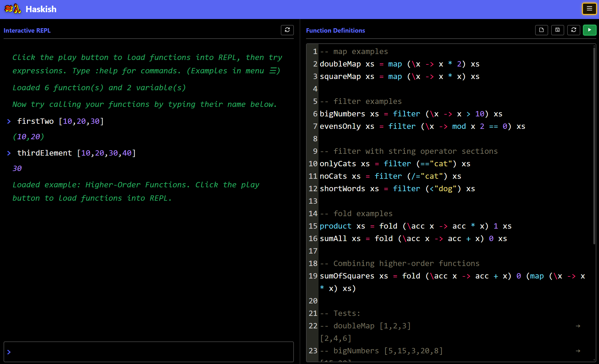Click the [2,4,6] expected output line
Viewport: 599px width, 364px height.
coord(336,338)
